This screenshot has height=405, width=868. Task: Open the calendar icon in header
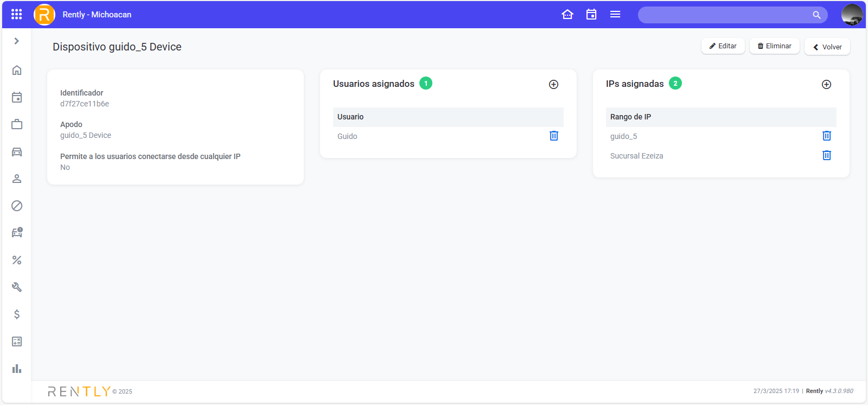(x=591, y=15)
